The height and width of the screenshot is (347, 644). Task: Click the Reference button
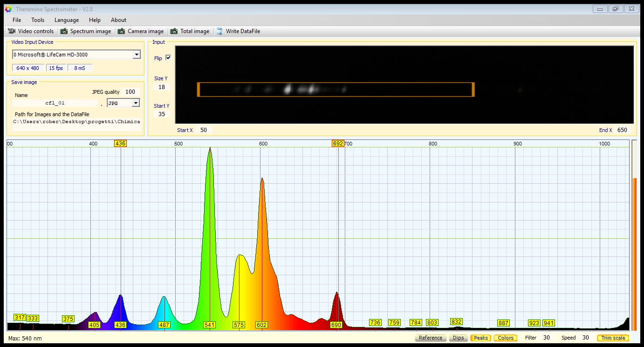pyautogui.click(x=430, y=338)
